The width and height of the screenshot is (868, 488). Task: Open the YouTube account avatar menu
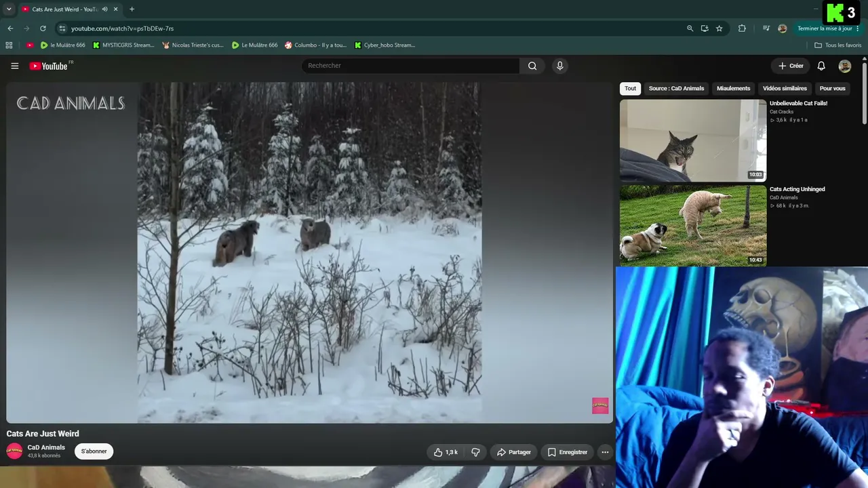845,66
